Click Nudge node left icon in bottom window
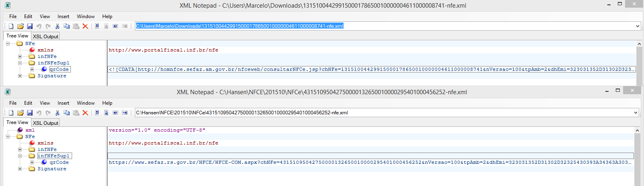The height and width of the screenshot is (186, 644). pyautogui.click(x=116, y=113)
